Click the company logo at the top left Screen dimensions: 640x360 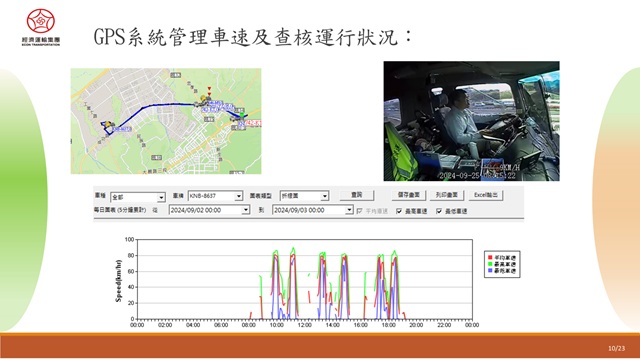[41, 27]
